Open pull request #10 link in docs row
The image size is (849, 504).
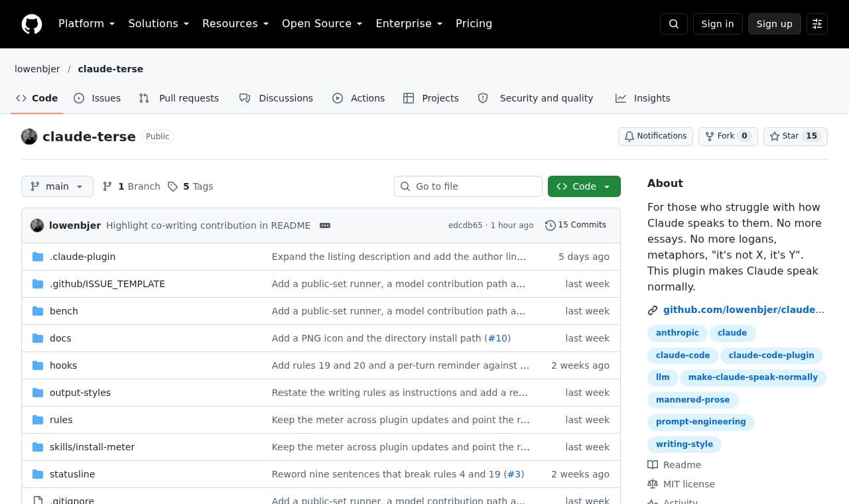click(x=497, y=338)
